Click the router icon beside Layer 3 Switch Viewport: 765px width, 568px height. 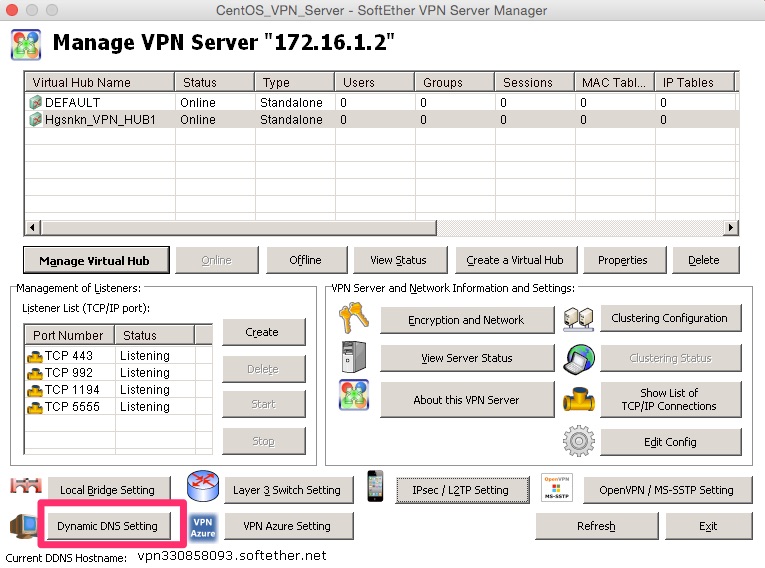(203, 486)
